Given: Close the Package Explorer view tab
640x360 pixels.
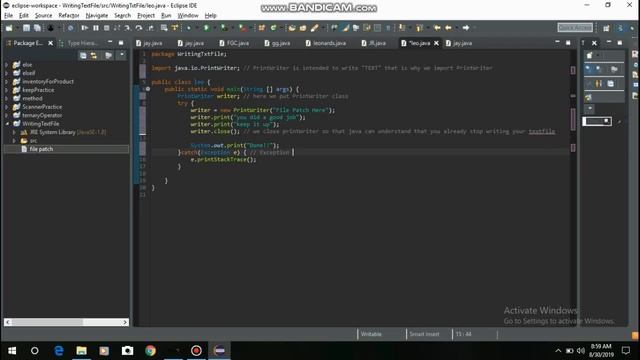Looking at the screenshot, I should pyautogui.click(x=51, y=43).
